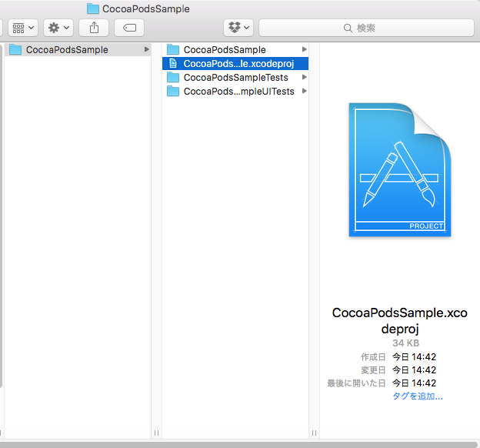Click the xcodeproj file icon in list
The height and width of the screenshot is (448, 480).
(173, 64)
